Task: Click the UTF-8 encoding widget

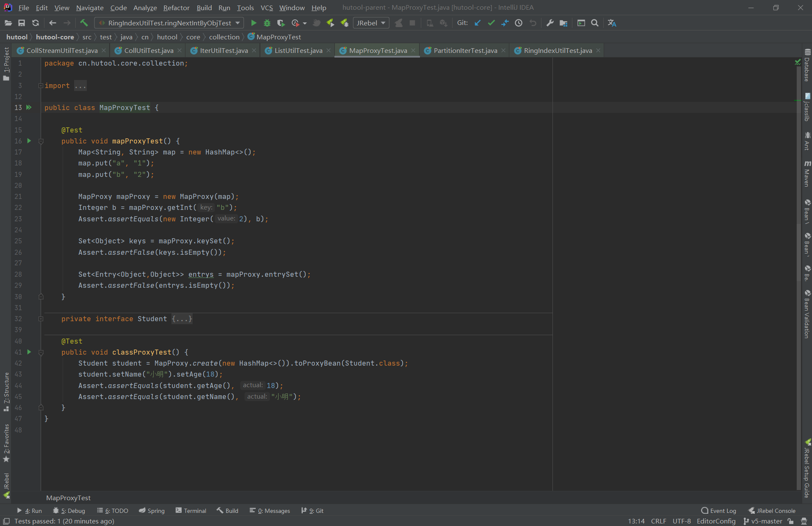Action: click(x=681, y=521)
